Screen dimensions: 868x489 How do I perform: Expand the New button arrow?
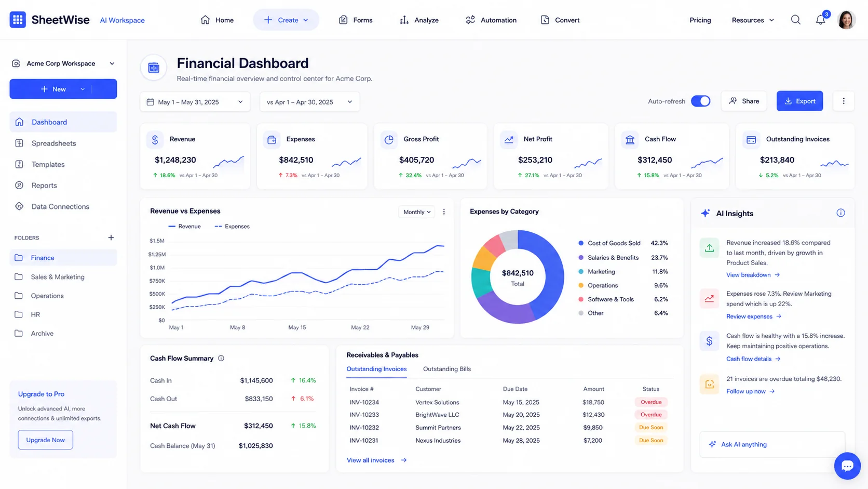pos(83,89)
